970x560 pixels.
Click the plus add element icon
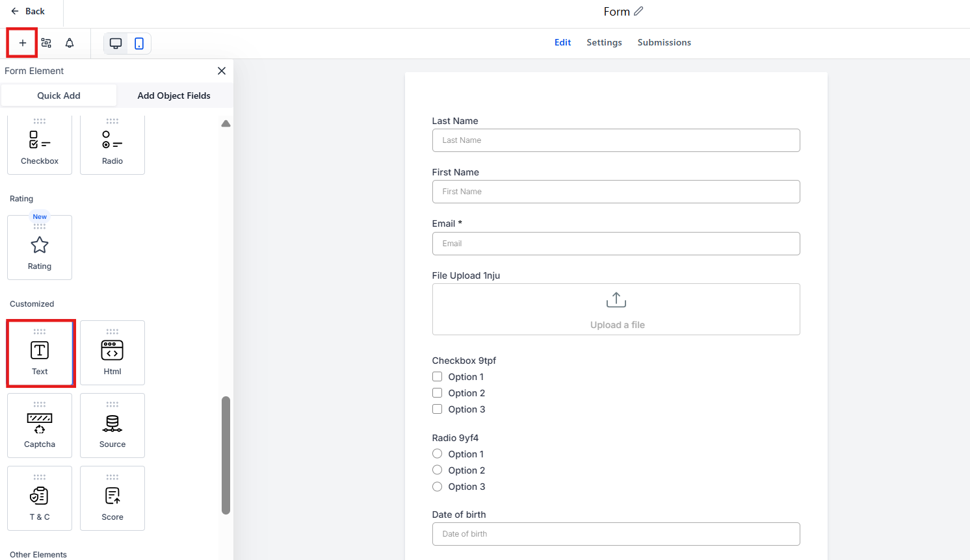click(x=23, y=43)
